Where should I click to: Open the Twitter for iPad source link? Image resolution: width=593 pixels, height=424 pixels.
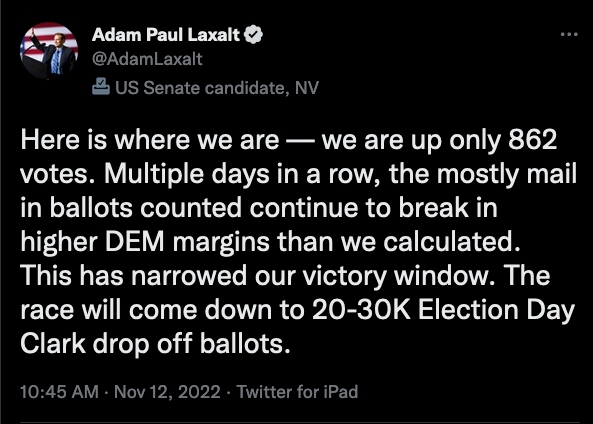pyautogui.click(x=297, y=391)
